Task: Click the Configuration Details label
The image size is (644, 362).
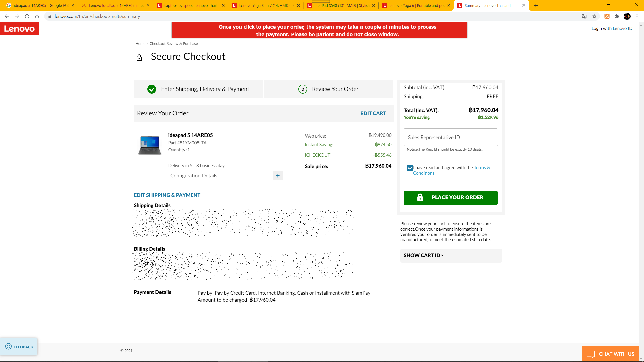Action: coord(193,176)
